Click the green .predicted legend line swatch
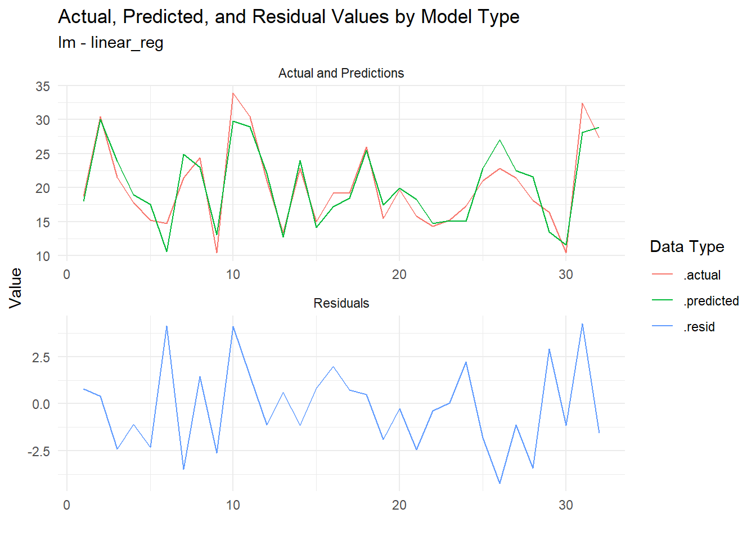Image resolution: width=756 pixels, height=540 pixels. click(662, 300)
